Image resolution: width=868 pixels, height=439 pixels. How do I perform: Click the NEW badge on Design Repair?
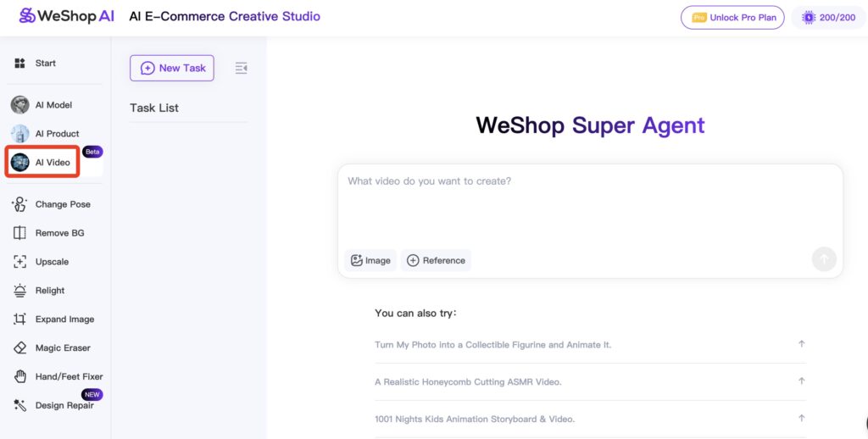(92, 395)
